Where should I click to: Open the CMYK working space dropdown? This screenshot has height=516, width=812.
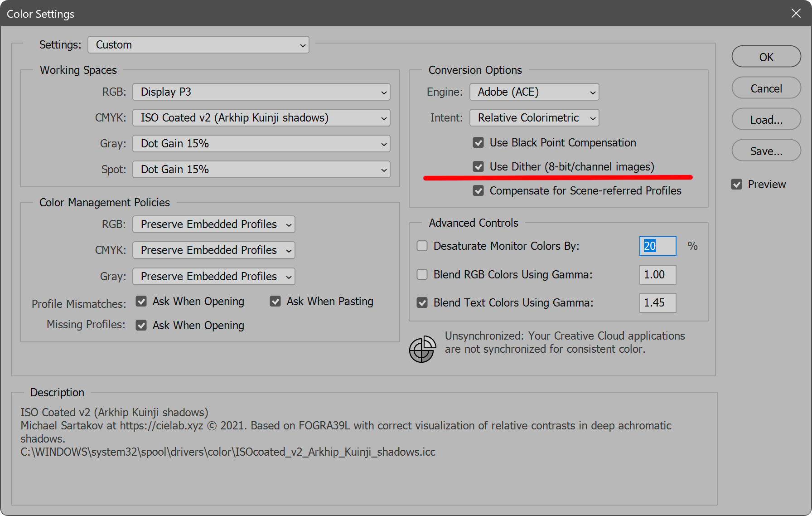(x=261, y=118)
